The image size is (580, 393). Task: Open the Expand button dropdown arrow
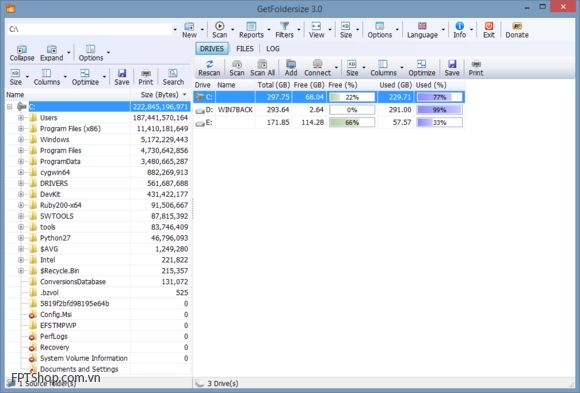point(68,53)
